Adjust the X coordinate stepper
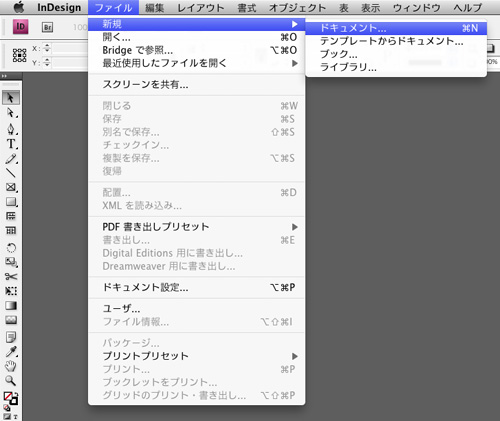 pyautogui.click(x=47, y=48)
